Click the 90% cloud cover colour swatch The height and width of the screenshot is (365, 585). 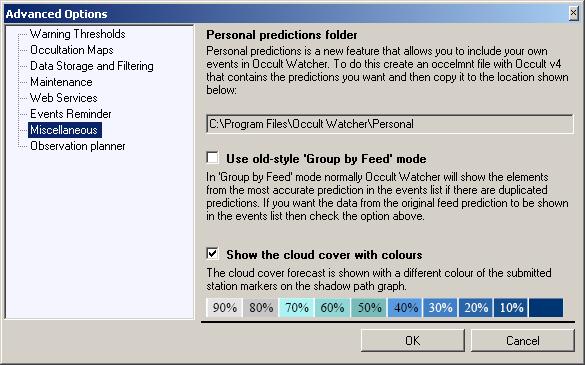coord(224,308)
